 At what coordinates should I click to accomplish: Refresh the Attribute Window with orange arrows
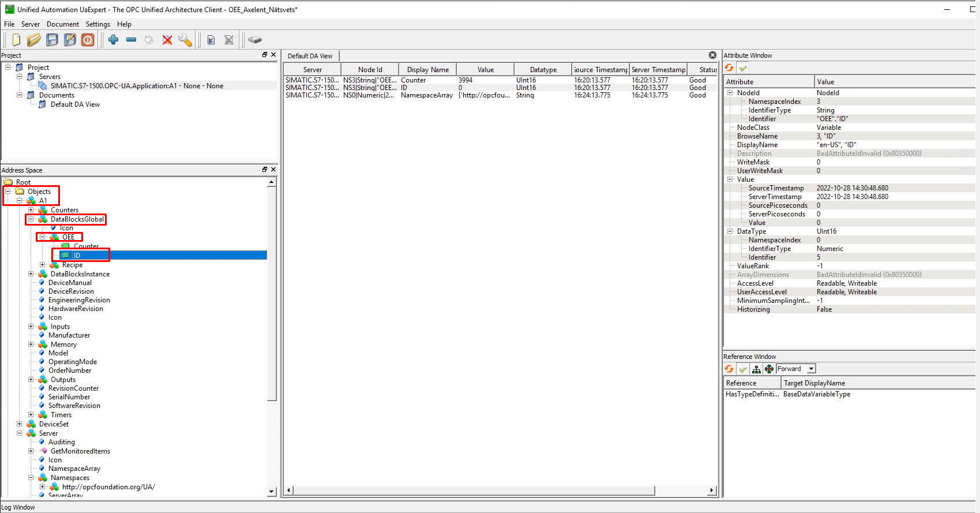coord(730,68)
